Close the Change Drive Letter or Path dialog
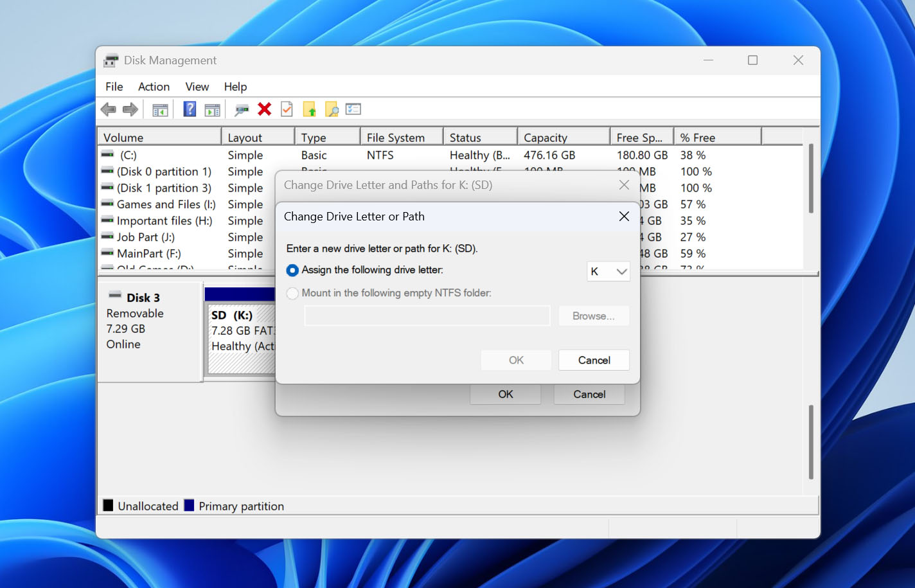Image resolution: width=915 pixels, height=588 pixels. click(x=624, y=217)
